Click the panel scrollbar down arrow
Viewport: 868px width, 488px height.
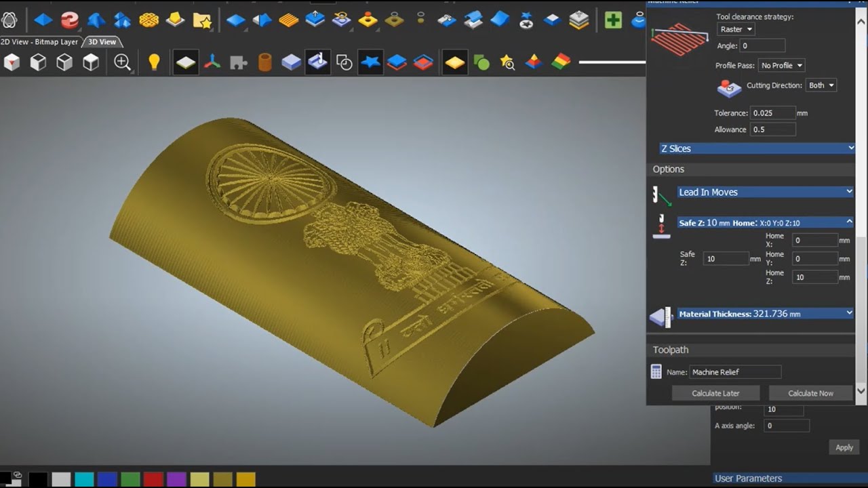(x=862, y=392)
